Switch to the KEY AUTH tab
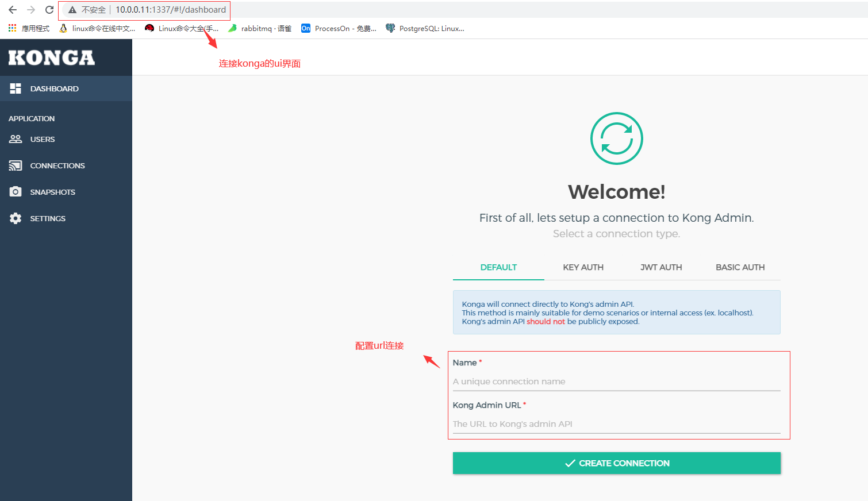 tap(583, 267)
